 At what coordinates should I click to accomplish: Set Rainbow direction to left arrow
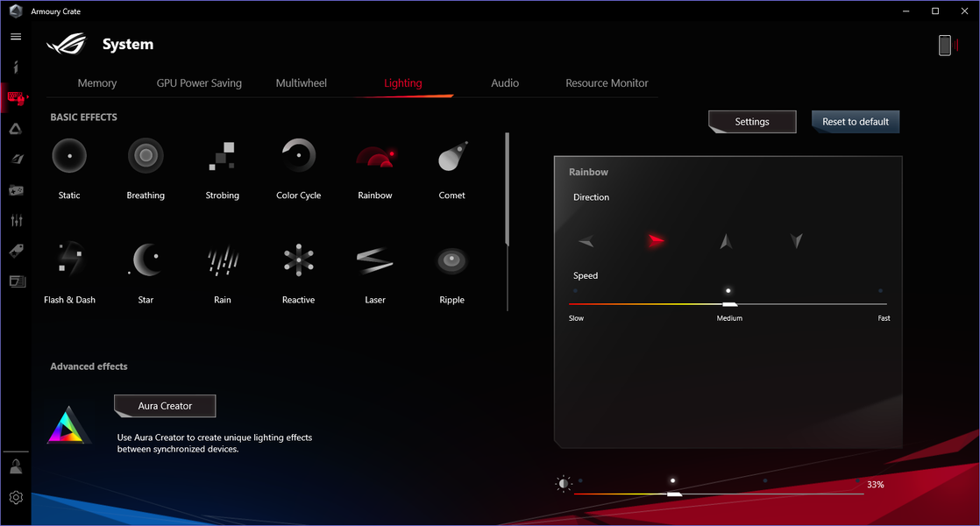586,241
